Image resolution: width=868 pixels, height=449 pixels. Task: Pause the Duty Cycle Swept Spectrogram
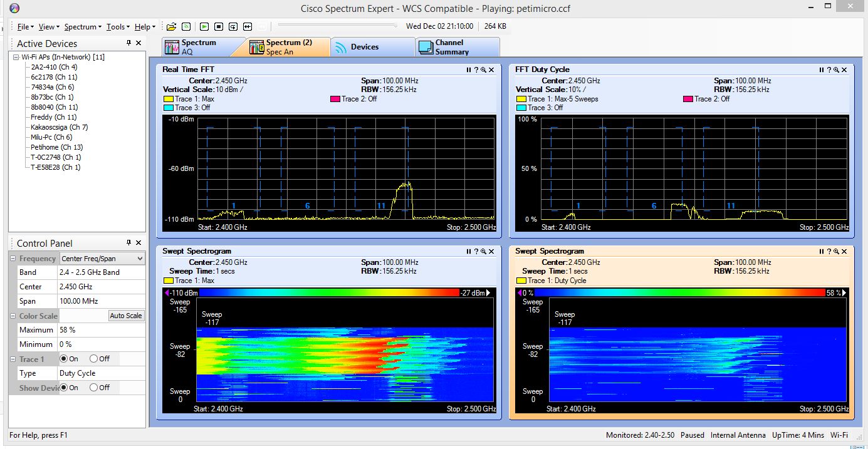coord(822,251)
